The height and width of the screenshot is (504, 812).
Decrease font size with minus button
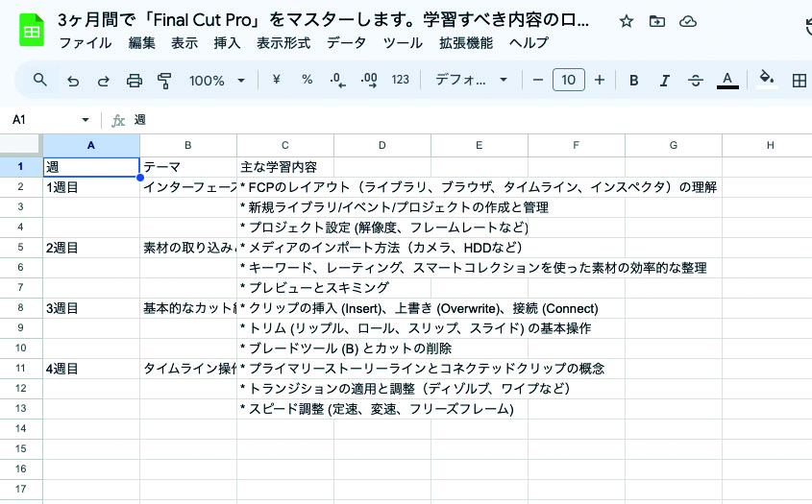tap(538, 81)
